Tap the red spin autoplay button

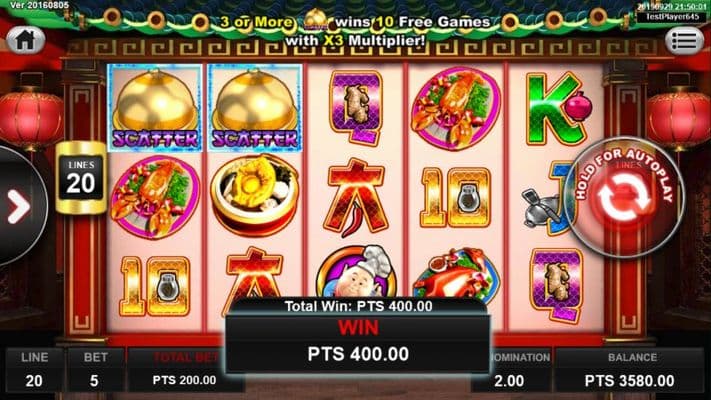pos(624,199)
